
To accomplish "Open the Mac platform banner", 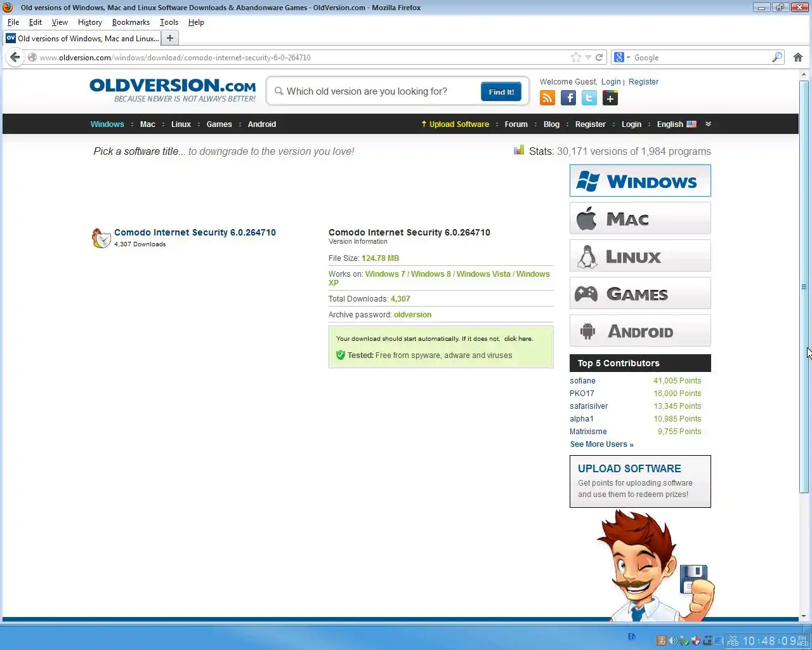I will tap(640, 218).
